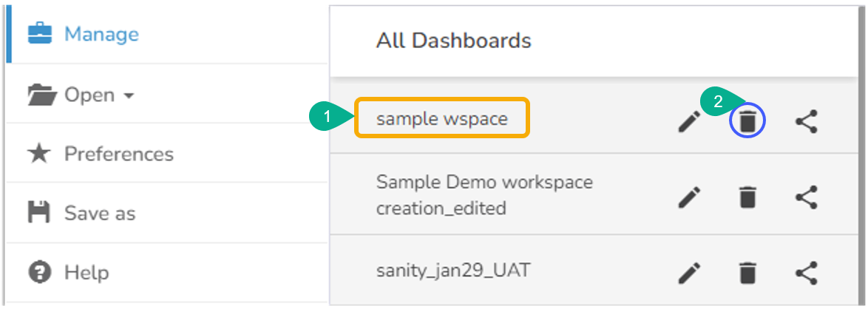This screenshot has height=309, width=868.
Task: Select the sample wspace dashboard name
Action: (x=442, y=118)
